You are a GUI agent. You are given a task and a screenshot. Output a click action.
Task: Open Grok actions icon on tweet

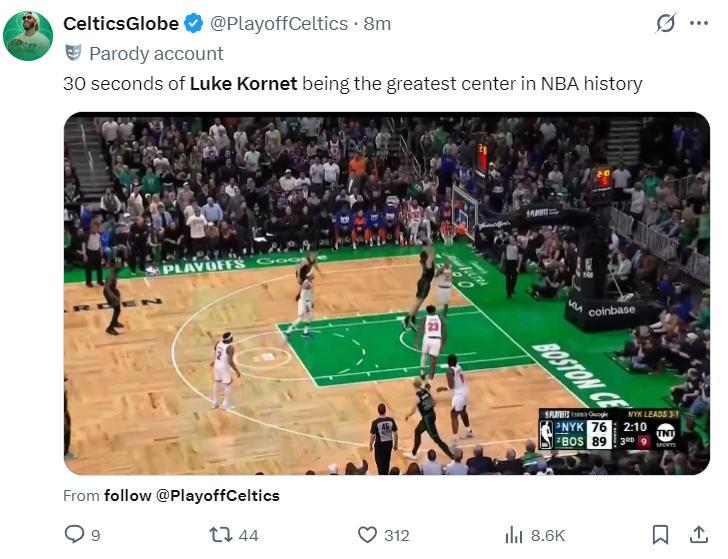click(664, 23)
